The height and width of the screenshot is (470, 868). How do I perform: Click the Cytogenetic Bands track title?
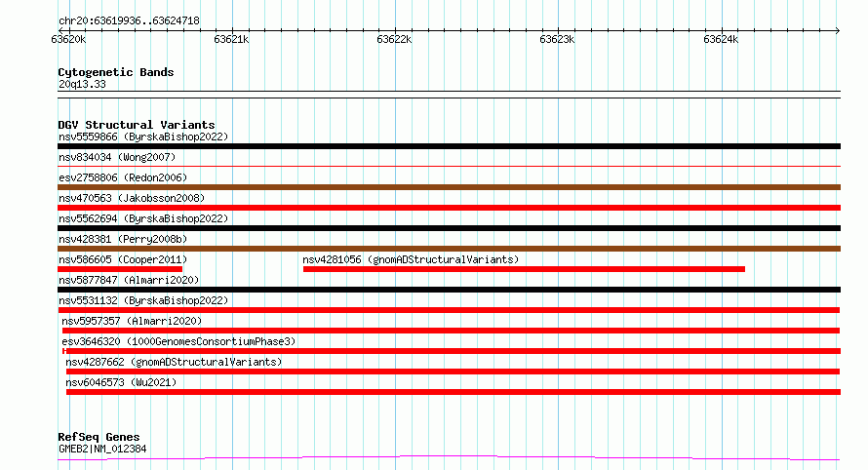(116, 72)
